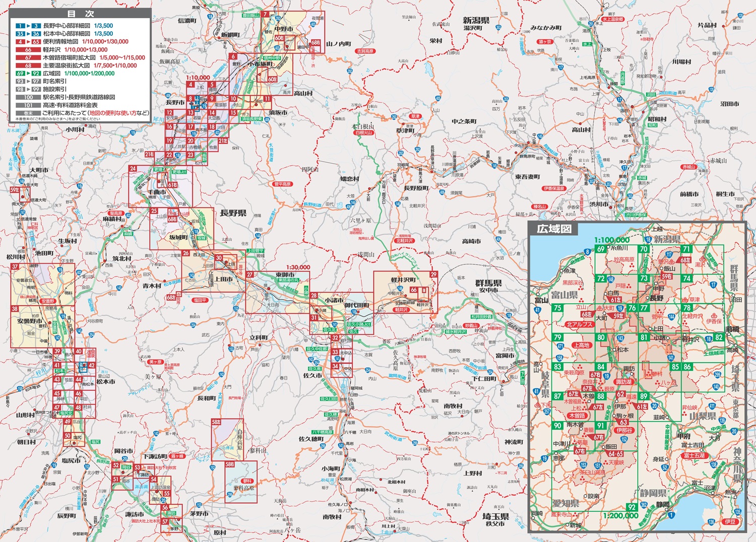Click the 1:100,000 scale label in the inset

coord(612,240)
